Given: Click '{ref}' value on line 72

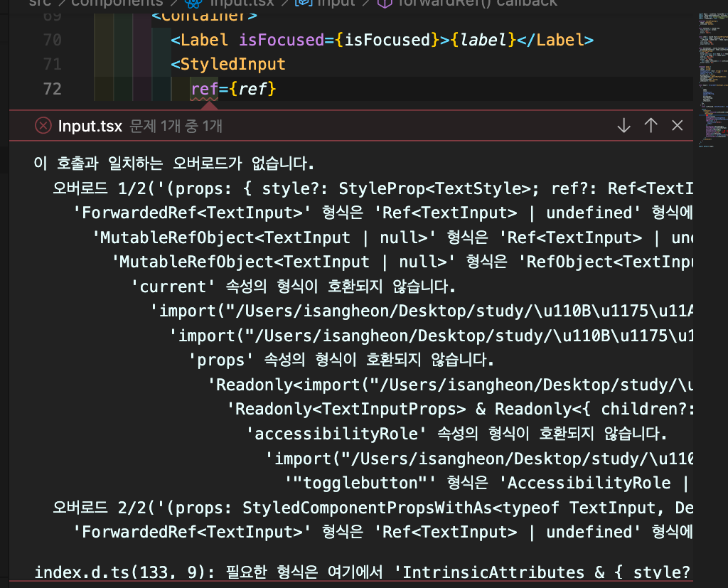Looking at the screenshot, I should coord(252,89).
